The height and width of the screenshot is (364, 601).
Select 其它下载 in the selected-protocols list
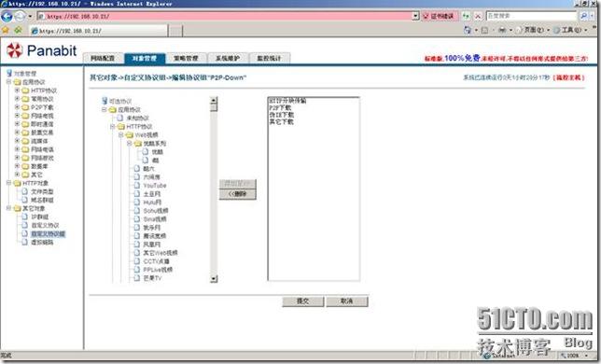281,122
